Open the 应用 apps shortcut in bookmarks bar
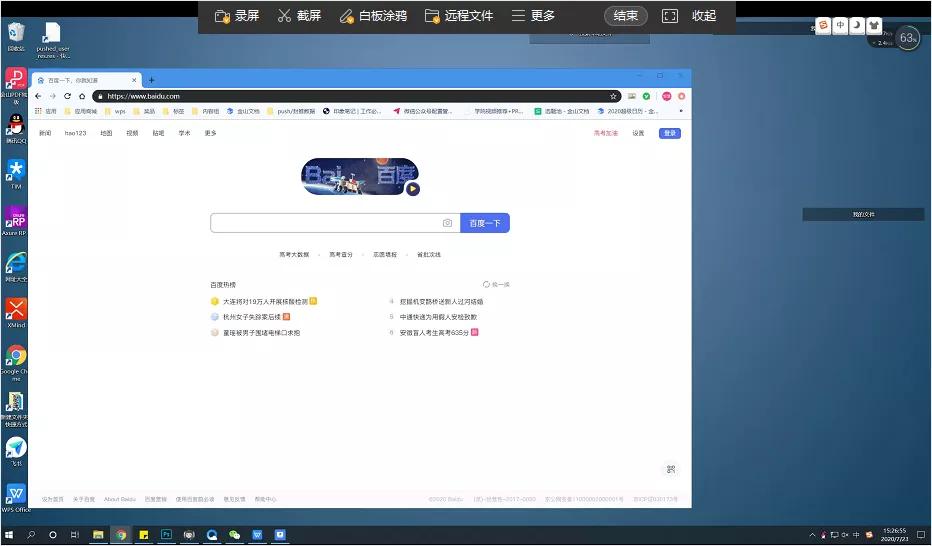932x546 pixels. [x=46, y=111]
